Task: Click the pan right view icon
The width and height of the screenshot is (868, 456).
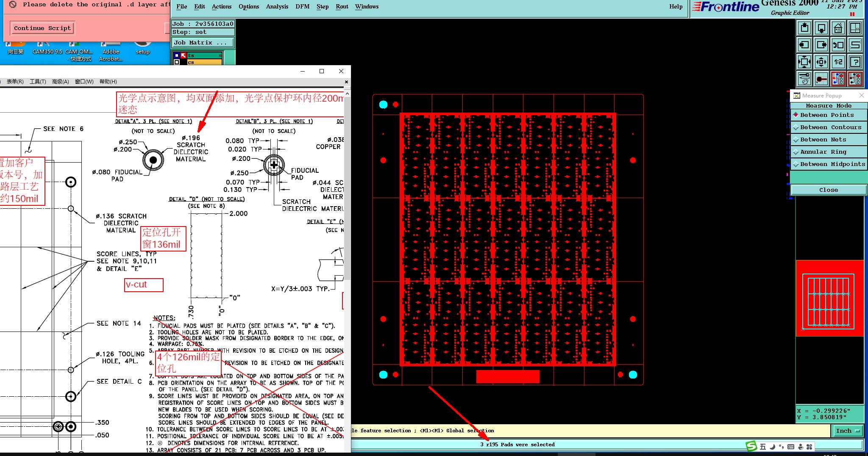Action: click(821, 45)
